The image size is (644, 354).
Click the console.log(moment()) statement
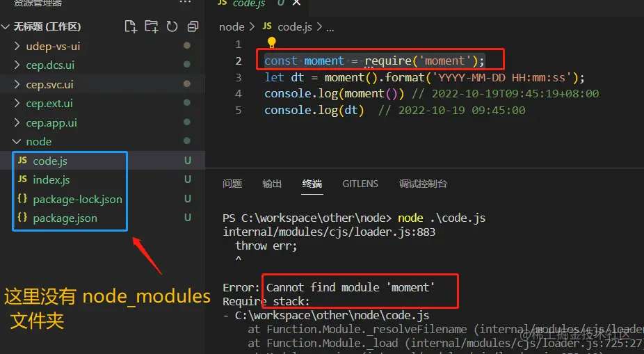coord(335,94)
